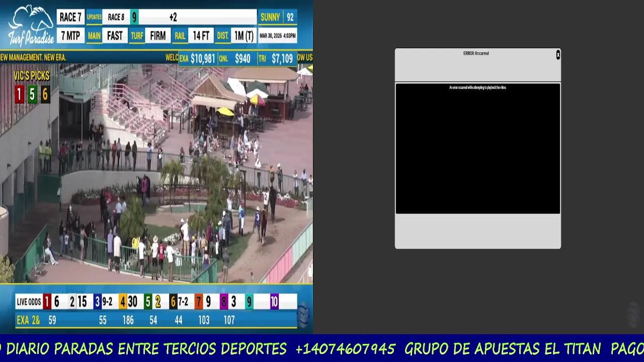Click the 'LIVE ODDS' label
The height and width of the screenshot is (362, 644).
click(x=29, y=302)
